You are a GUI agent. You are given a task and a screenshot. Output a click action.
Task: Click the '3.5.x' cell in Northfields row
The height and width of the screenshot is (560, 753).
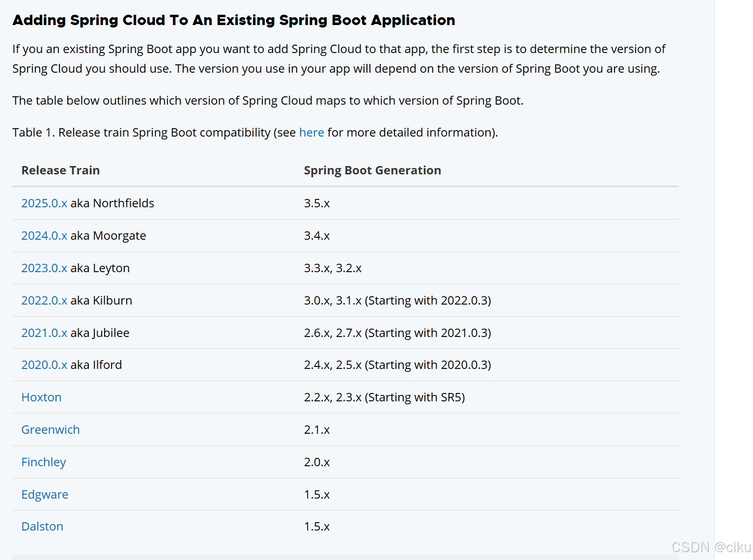[x=317, y=203]
